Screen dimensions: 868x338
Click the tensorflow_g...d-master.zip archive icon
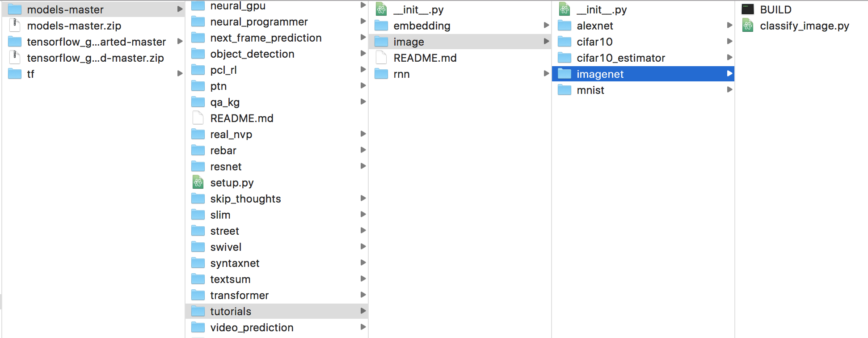[x=15, y=57]
